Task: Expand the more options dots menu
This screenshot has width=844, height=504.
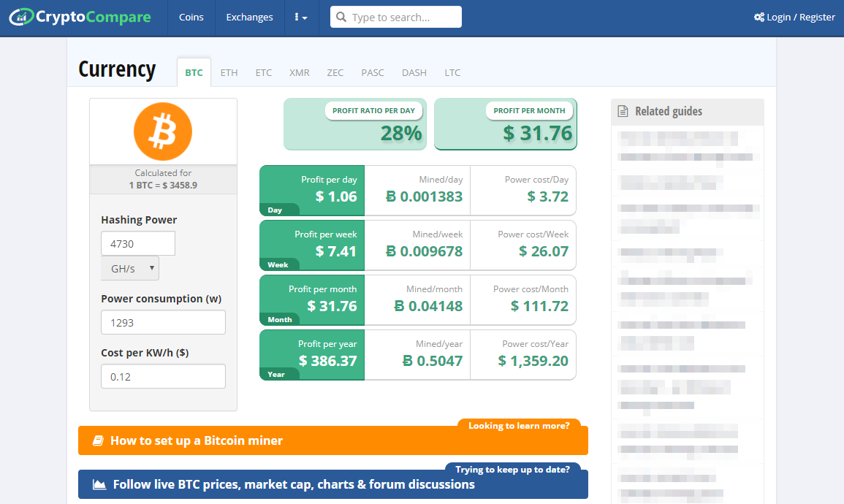Action: [x=301, y=18]
